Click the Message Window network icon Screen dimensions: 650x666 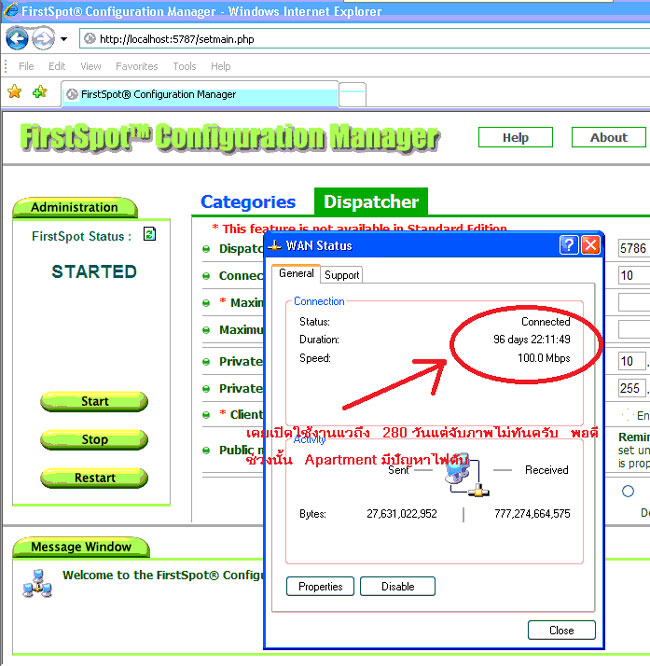pyautogui.click(x=37, y=583)
